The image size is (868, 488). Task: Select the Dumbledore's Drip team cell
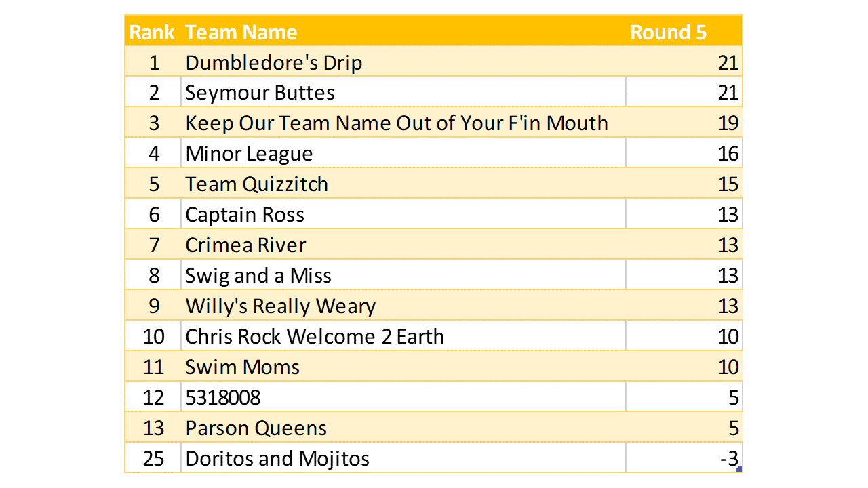[274, 62]
